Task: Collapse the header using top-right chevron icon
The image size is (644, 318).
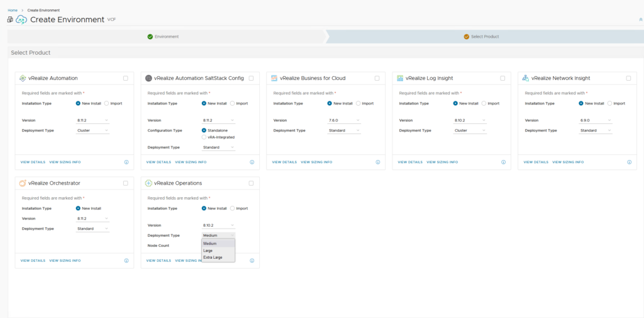Action: click(x=640, y=20)
